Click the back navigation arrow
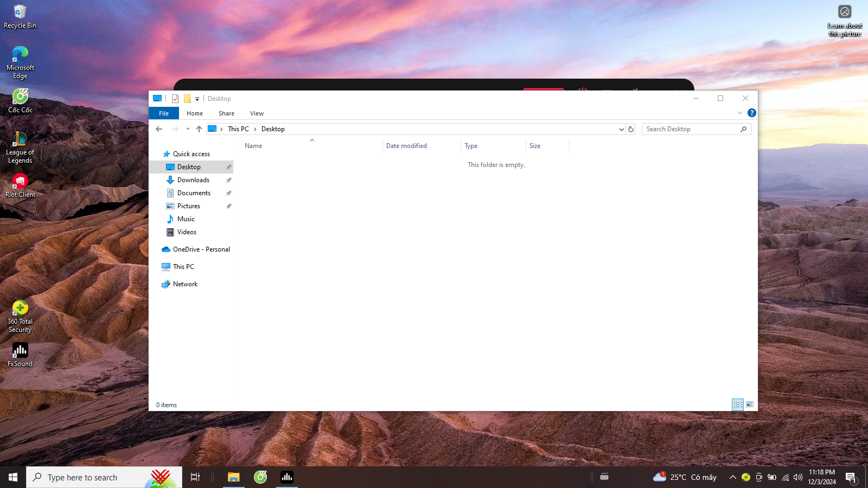Viewport: 868px width, 488px height. coord(159,129)
